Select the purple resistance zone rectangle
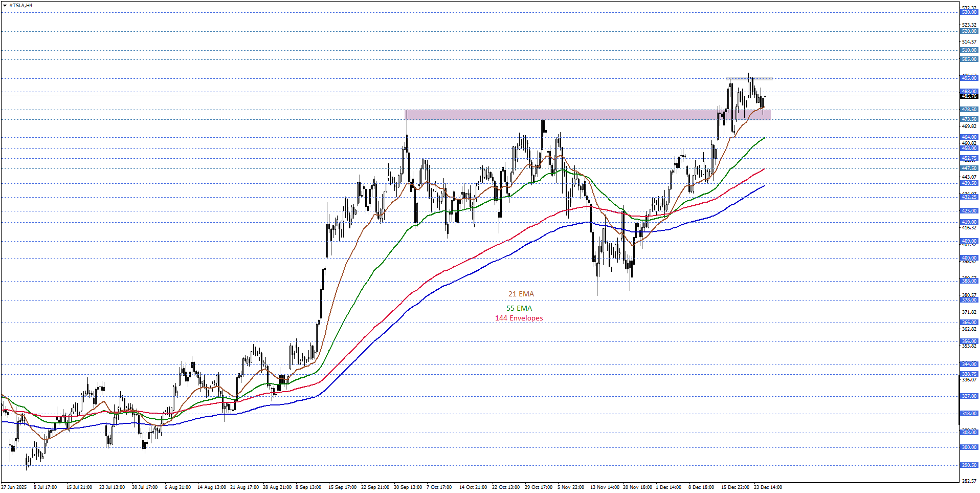980x493 pixels. (x=563, y=115)
